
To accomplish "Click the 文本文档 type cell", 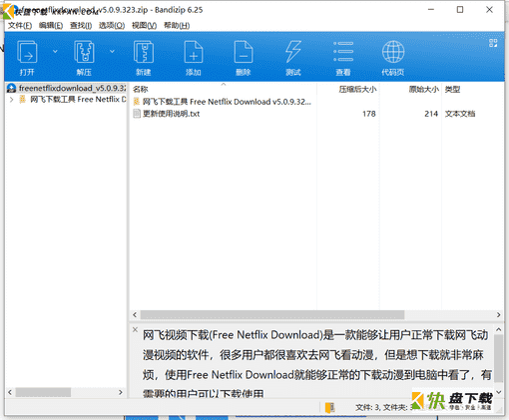I will coord(460,114).
